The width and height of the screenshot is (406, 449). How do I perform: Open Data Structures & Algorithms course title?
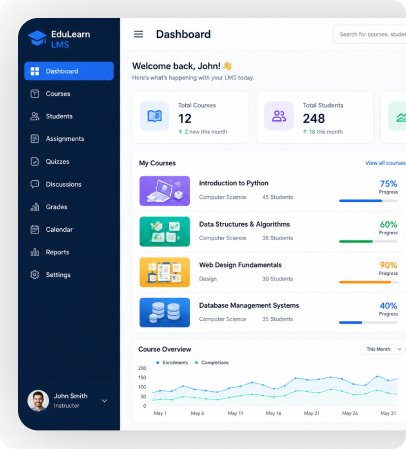coord(244,224)
